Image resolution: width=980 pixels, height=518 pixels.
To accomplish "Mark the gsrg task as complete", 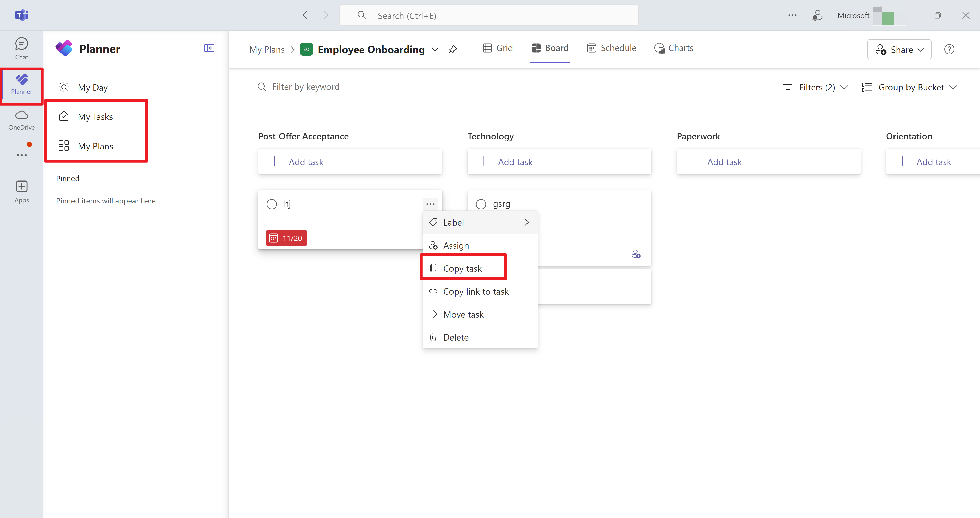I will coord(481,204).
